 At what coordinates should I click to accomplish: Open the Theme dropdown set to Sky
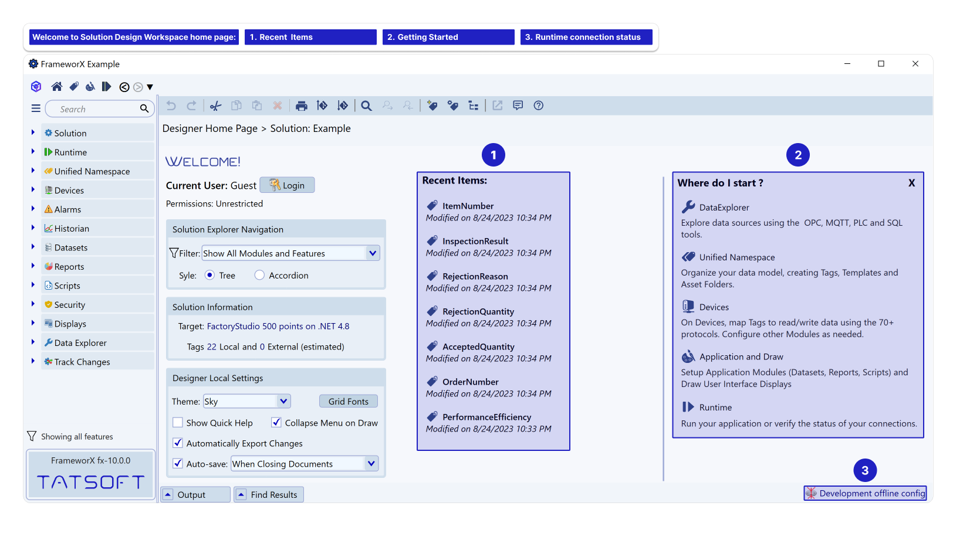click(283, 401)
